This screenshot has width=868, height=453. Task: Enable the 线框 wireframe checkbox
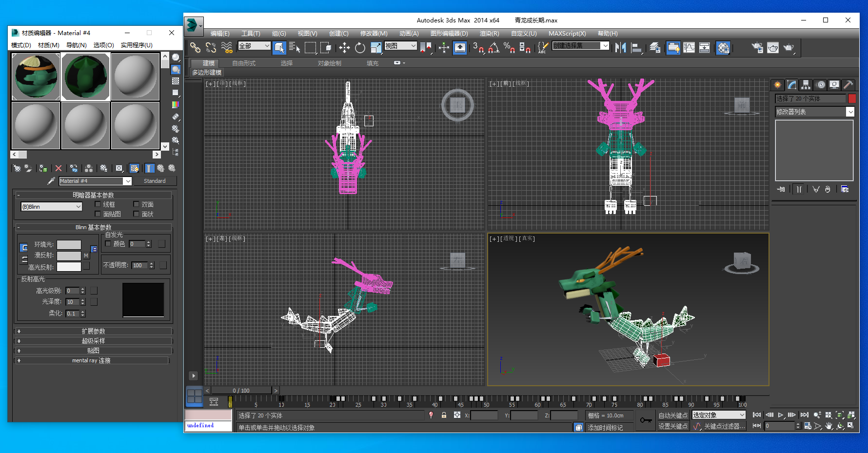[98, 204]
